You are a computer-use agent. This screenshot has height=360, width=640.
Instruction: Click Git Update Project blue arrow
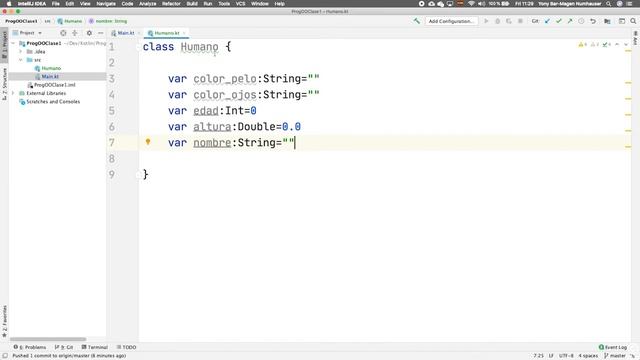[x=547, y=21]
